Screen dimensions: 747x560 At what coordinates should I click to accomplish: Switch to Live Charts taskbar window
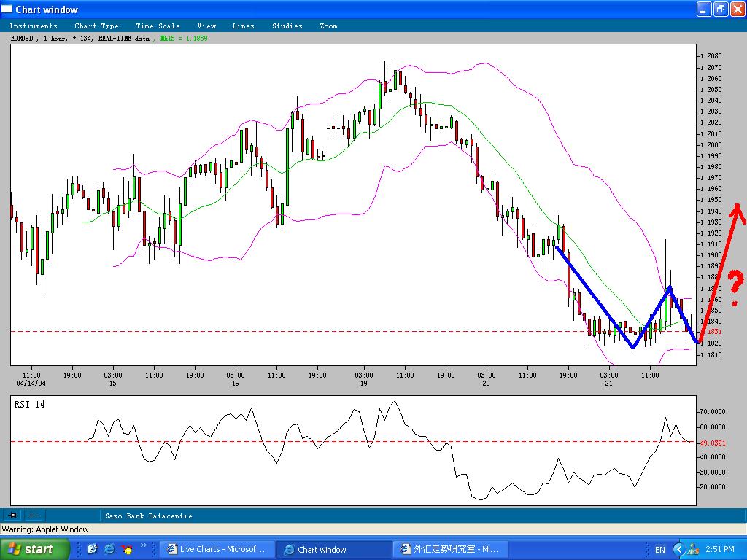[217, 549]
